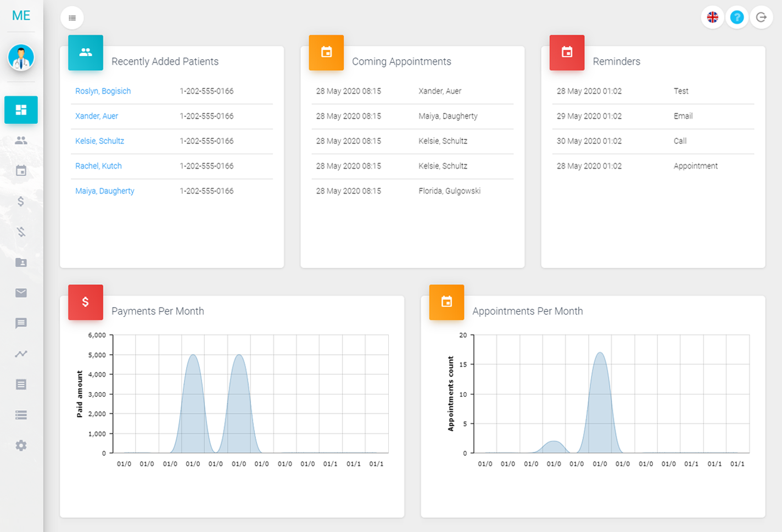Open the dollar payments sidebar icon
The width and height of the screenshot is (782, 532).
pyautogui.click(x=21, y=201)
